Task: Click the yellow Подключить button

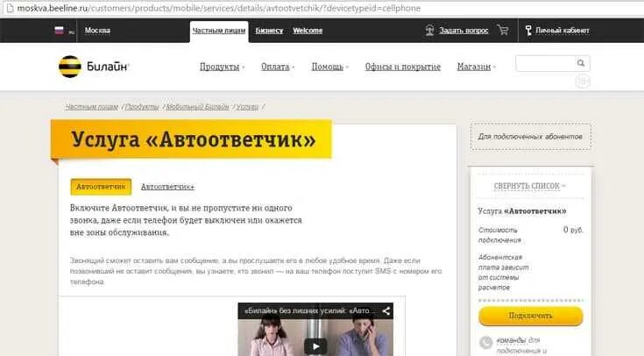Action: tap(531, 316)
